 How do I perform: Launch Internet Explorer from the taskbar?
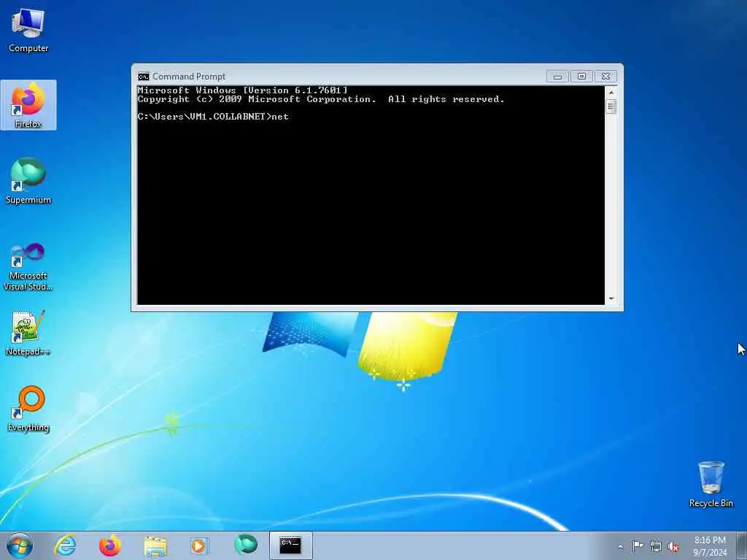(x=65, y=545)
